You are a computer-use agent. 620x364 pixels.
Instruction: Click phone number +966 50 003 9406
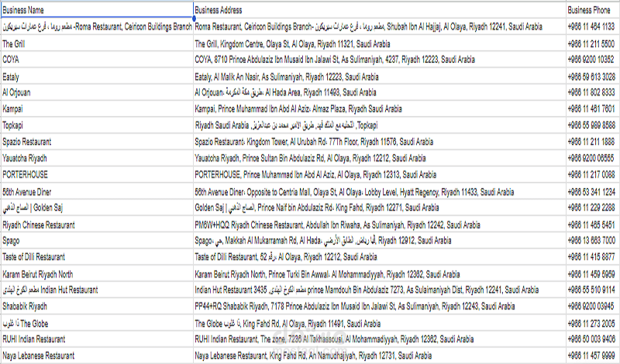coord(593,339)
